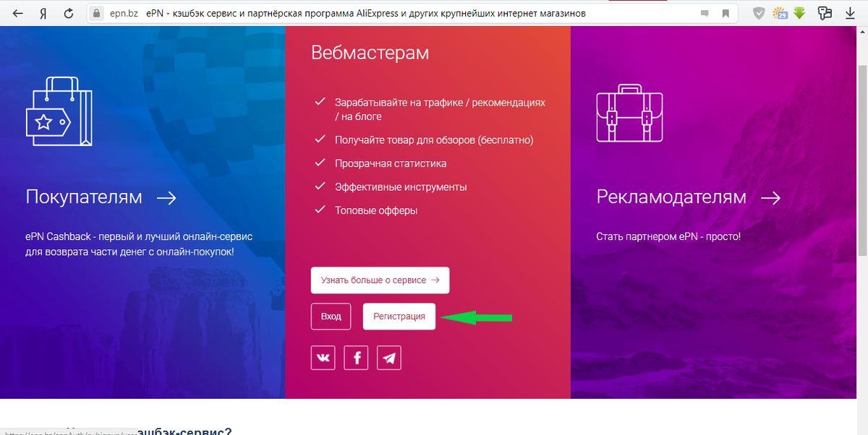
Task: Click the briefcase icon above Рекламодателям
Action: pos(629,113)
